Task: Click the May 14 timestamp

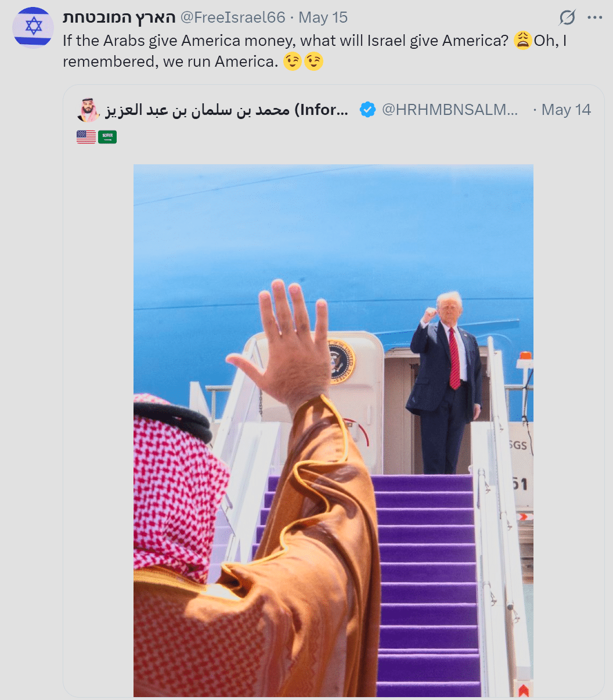Action: point(566,109)
